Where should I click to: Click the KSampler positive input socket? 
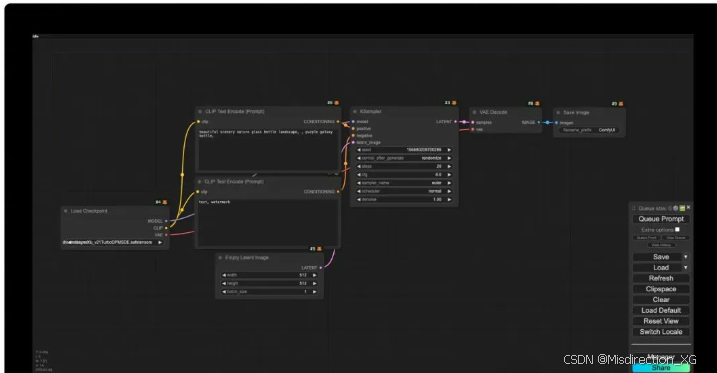tap(353, 128)
